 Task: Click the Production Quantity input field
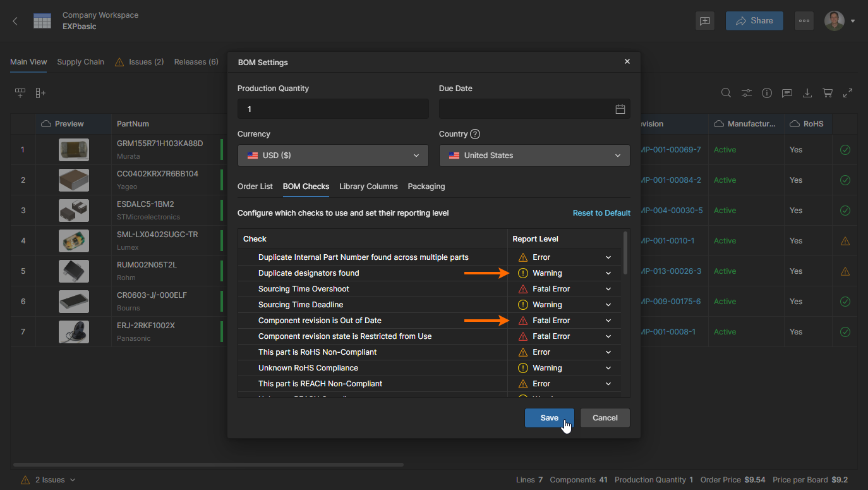tap(333, 109)
